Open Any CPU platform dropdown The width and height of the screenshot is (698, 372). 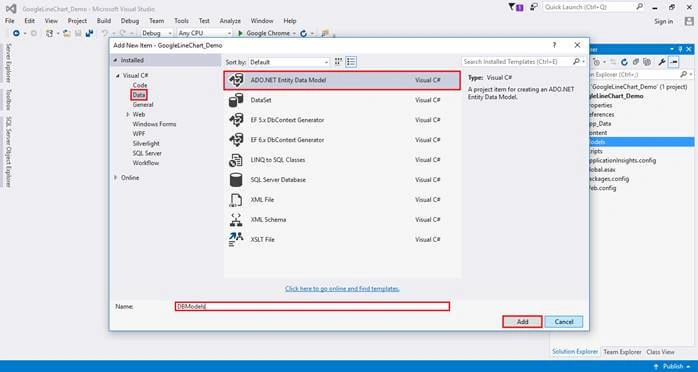(205, 33)
